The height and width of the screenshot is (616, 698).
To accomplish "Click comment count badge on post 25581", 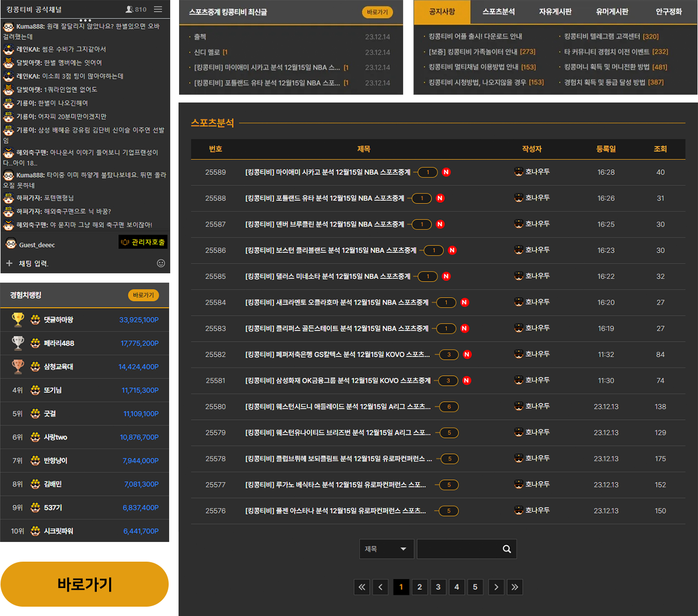I will 448,380.
